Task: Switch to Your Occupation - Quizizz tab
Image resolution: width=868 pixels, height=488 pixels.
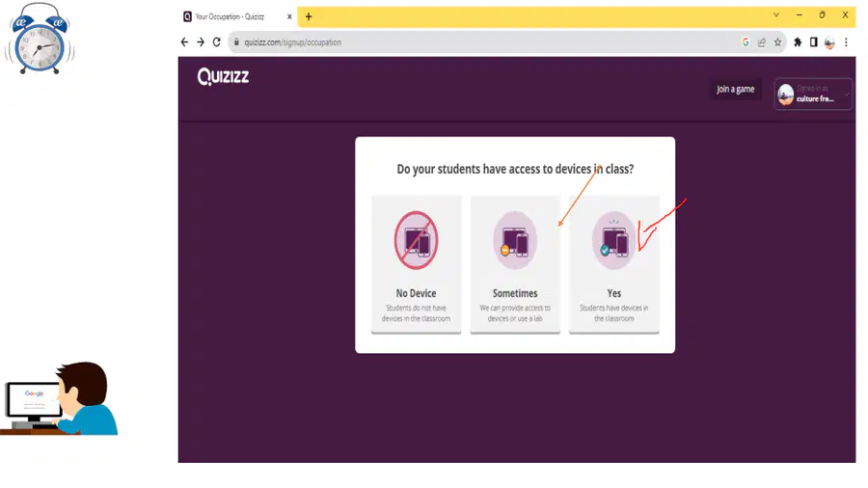Action: click(238, 16)
